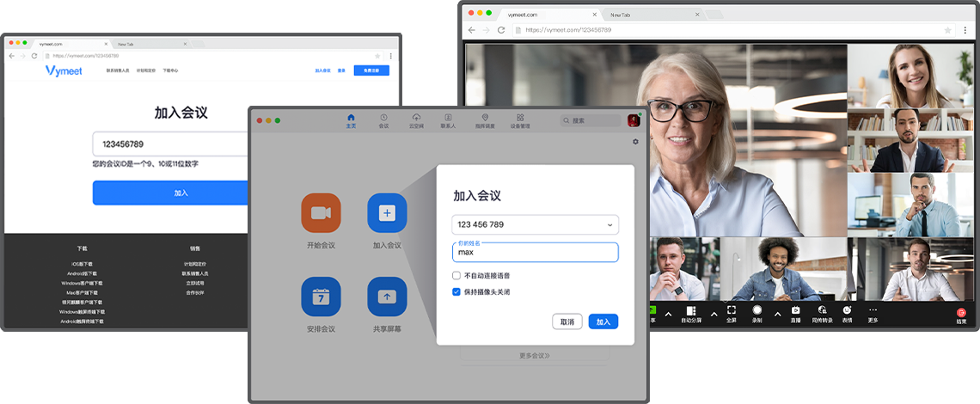This screenshot has width=980, height=404.
Task: Open the 下载中心 nav link
Action: click(170, 70)
